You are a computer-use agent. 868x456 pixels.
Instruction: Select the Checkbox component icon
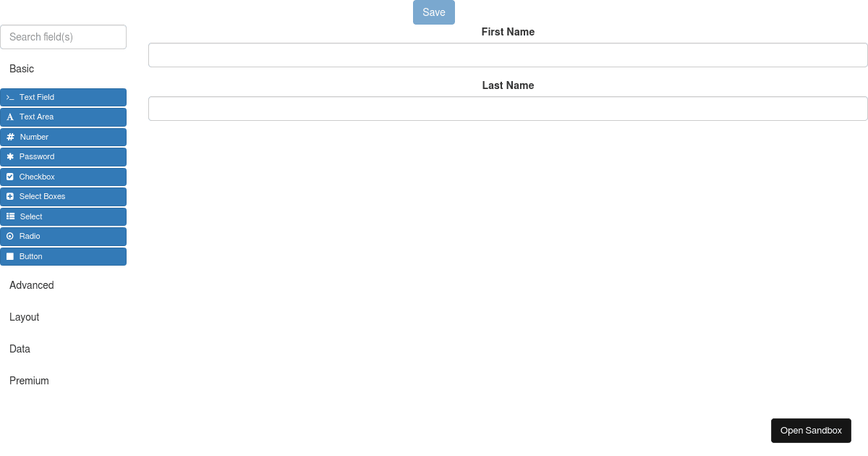pos(9,177)
